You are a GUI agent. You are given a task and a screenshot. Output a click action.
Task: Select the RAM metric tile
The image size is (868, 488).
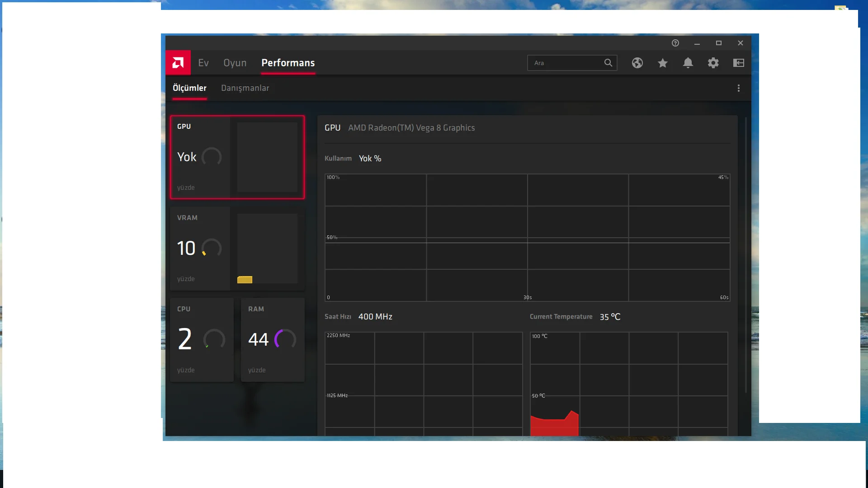tap(272, 340)
